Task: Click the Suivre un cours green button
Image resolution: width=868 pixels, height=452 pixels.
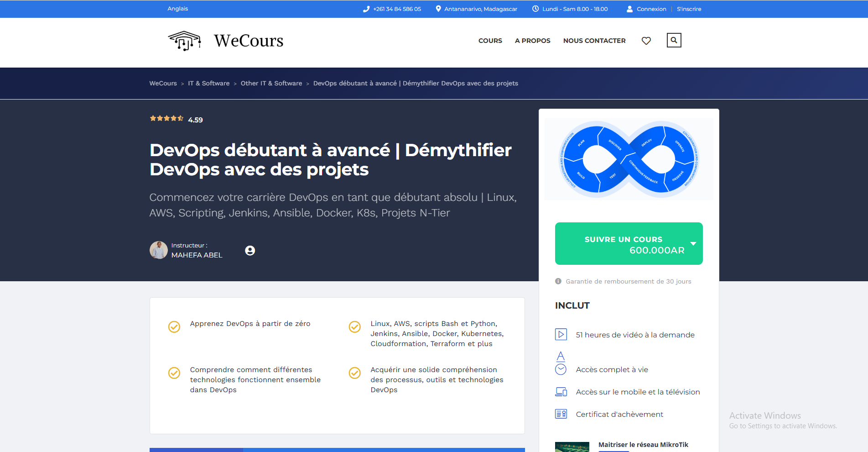Action: click(x=629, y=243)
